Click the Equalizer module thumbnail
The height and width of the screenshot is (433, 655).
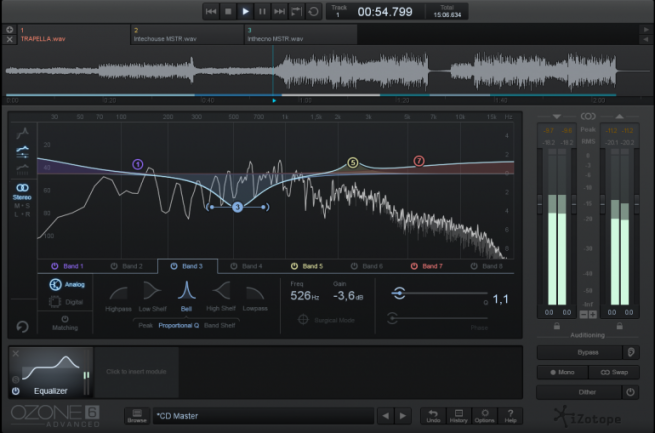pos(51,368)
